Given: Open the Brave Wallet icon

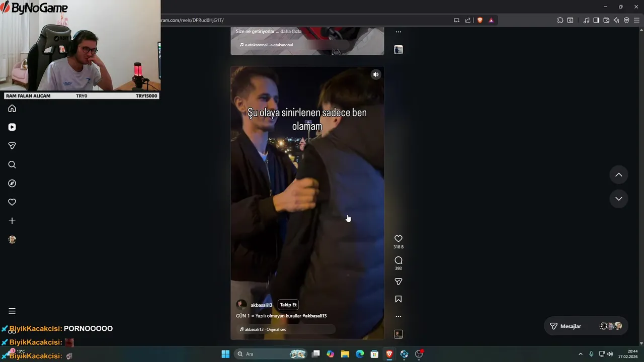Looking at the screenshot, I should coord(606,20).
